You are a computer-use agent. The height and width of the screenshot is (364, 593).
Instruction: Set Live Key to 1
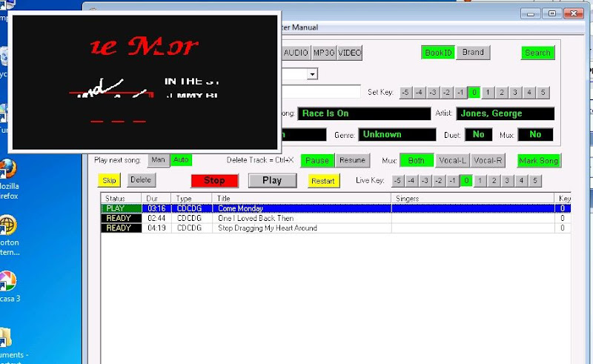point(480,180)
